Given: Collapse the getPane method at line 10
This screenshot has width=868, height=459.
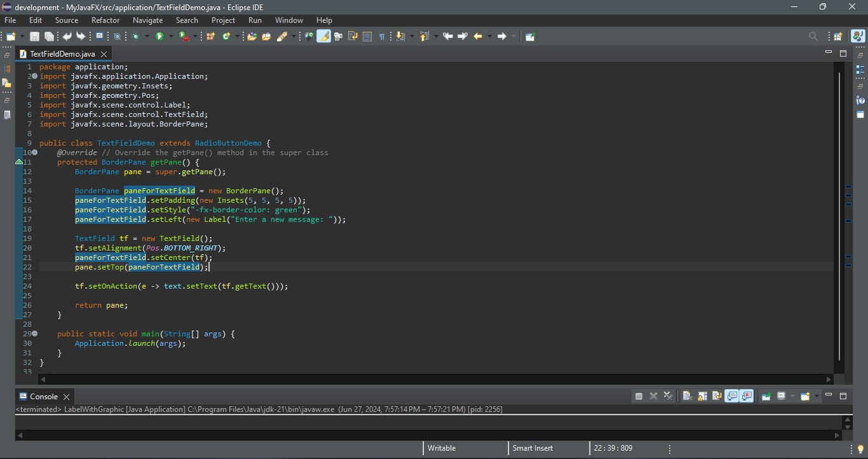Looking at the screenshot, I should pyautogui.click(x=34, y=153).
